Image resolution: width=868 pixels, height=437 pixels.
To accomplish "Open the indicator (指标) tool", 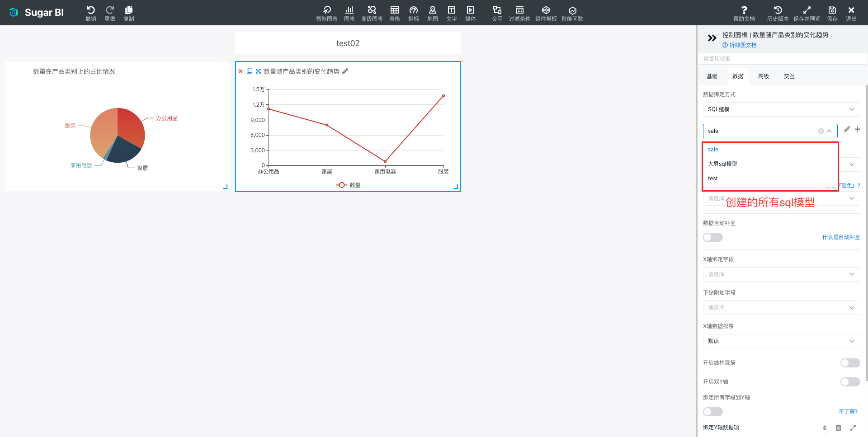I will pyautogui.click(x=414, y=13).
